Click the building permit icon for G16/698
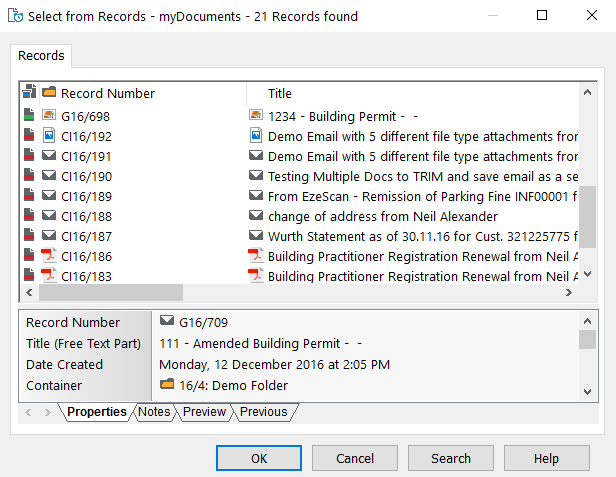The height and width of the screenshot is (477, 616). (x=49, y=116)
